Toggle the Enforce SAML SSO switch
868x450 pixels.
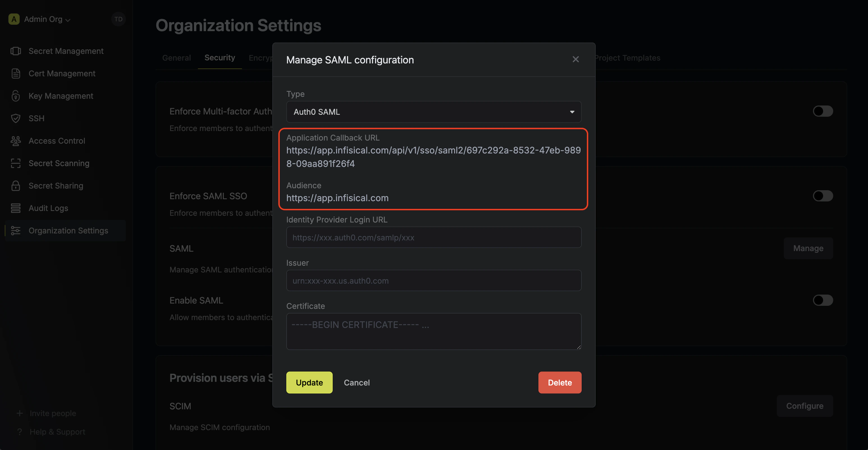click(823, 196)
